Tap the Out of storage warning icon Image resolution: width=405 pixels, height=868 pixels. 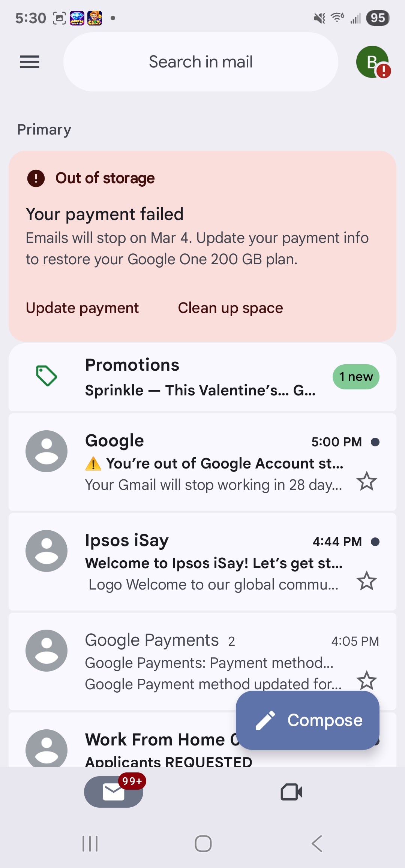36,178
